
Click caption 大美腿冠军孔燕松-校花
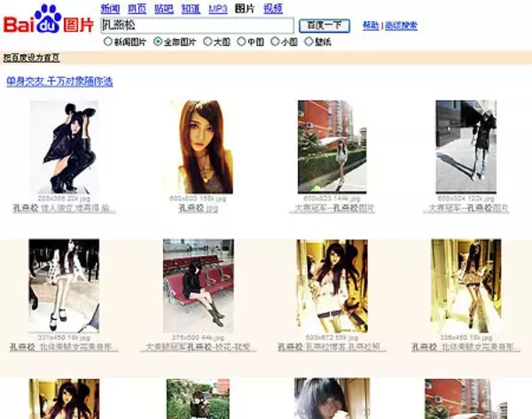(199, 347)
